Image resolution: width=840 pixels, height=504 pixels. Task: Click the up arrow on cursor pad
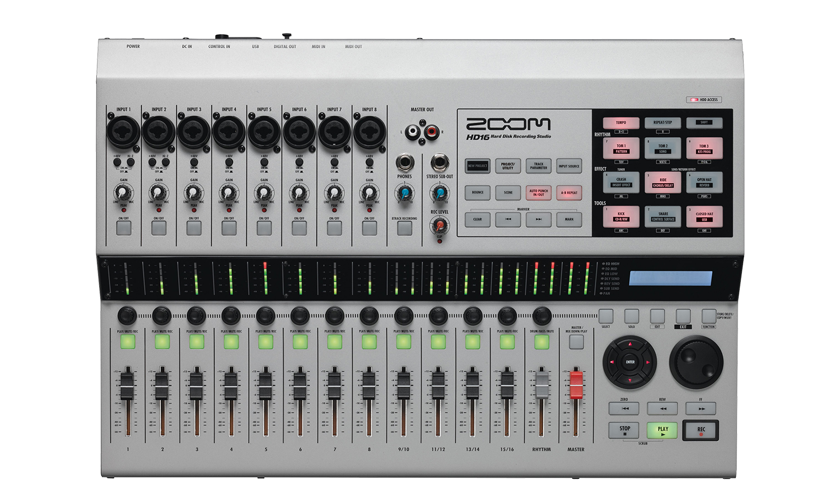[630, 344]
